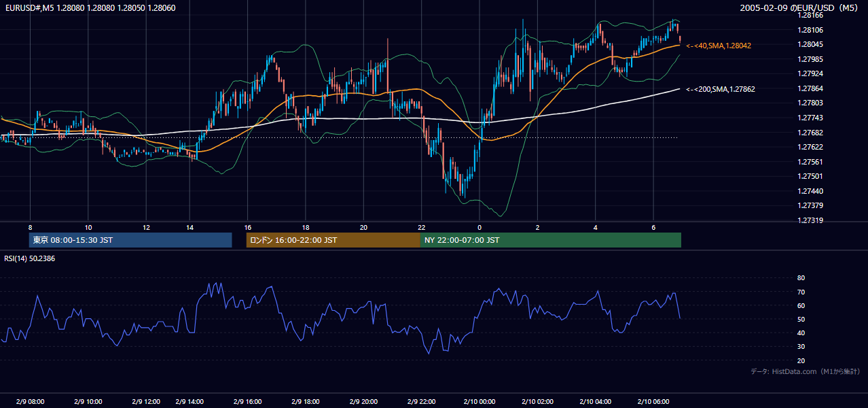Click the 2/9 08:00 bottom time label
This screenshot has height=408, width=868.
click(x=30, y=402)
